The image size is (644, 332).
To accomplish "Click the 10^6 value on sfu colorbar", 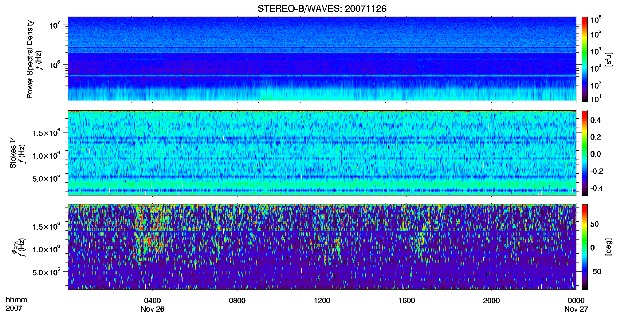I will (x=596, y=20).
